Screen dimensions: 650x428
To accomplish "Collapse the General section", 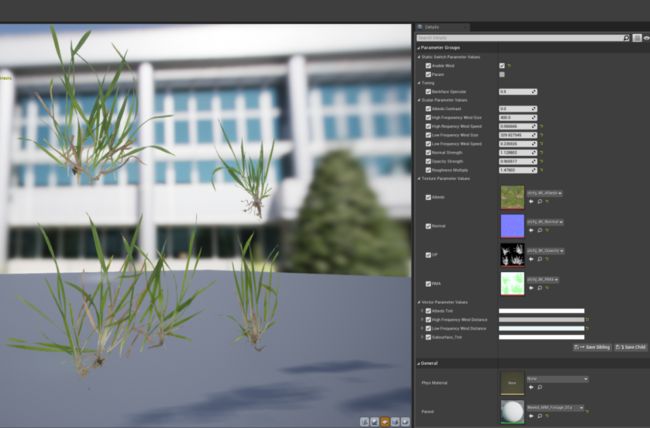I will pyautogui.click(x=419, y=363).
